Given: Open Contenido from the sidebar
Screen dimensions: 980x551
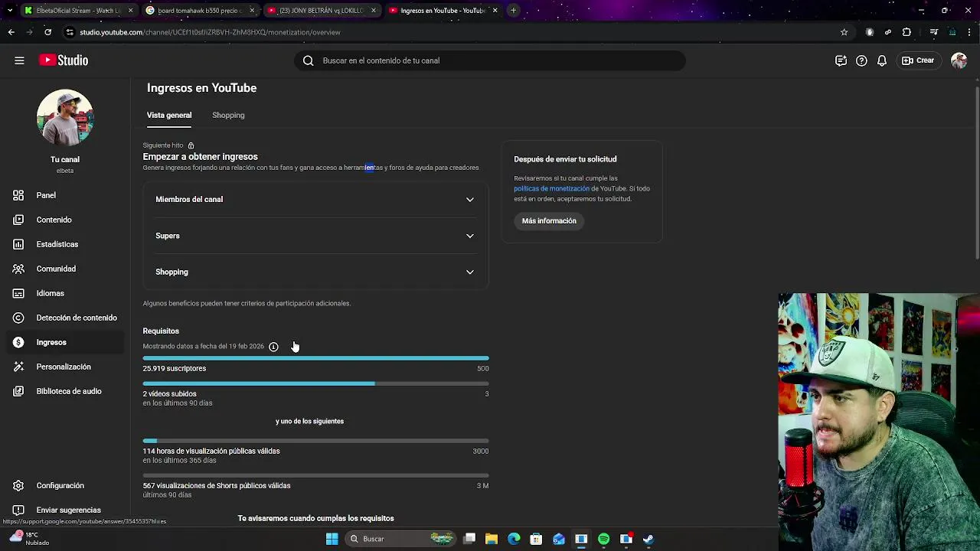Looking at the screenshot, I should [x=54, y=220].
